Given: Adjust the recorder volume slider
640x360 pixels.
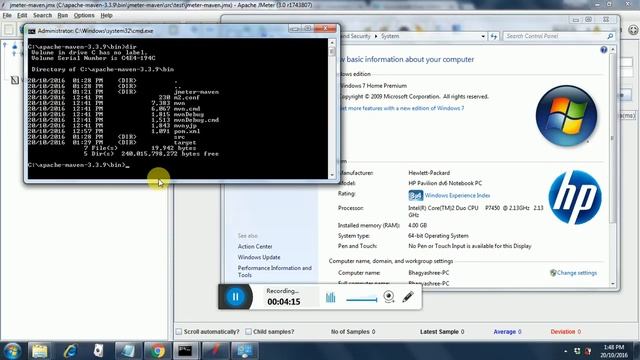Looking at the screenshot, I should point(362,300).
